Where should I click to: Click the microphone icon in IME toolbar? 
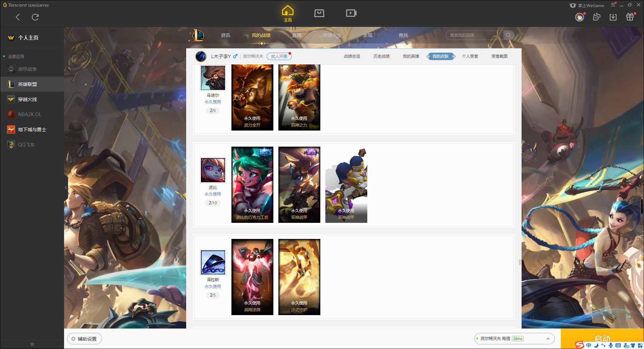(611, 345)
